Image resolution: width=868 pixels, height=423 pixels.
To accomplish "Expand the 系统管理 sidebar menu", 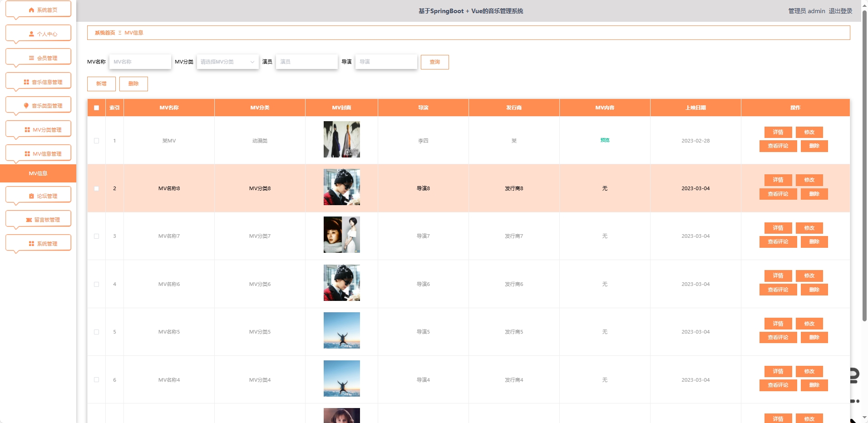I will click(38, 243).
